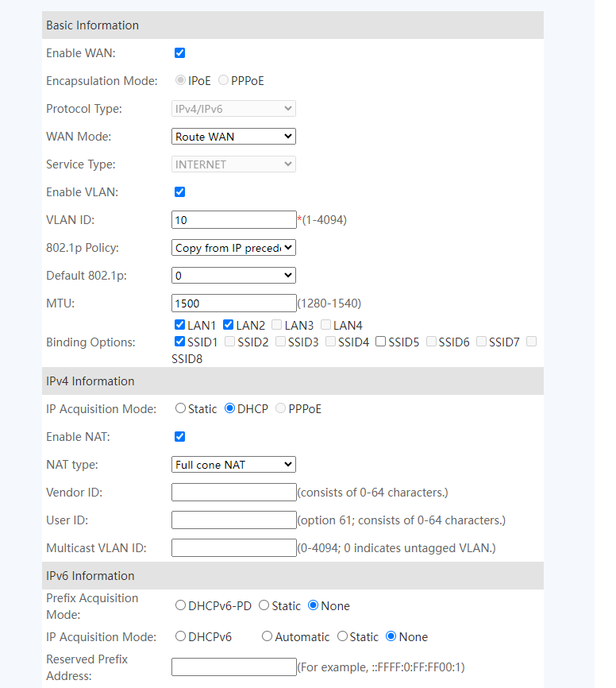
Task: Open the NAT type dropdown
Action: 233,465
